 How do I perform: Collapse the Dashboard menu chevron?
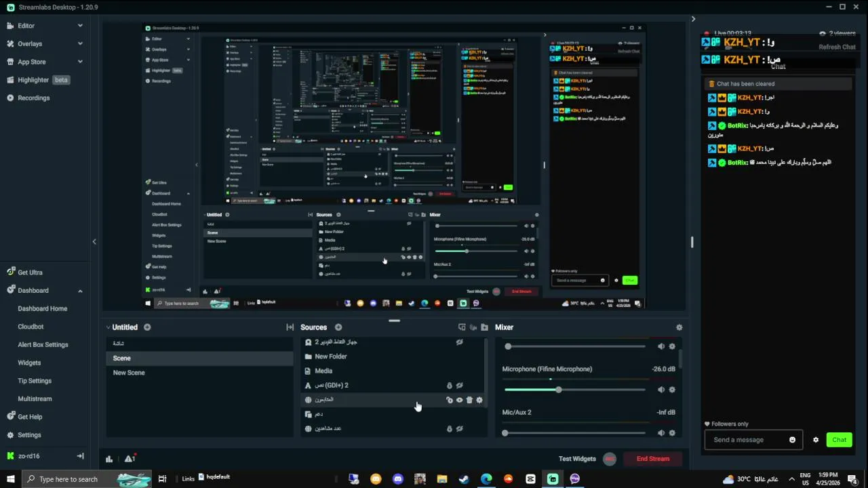click(x=80, y=291)
